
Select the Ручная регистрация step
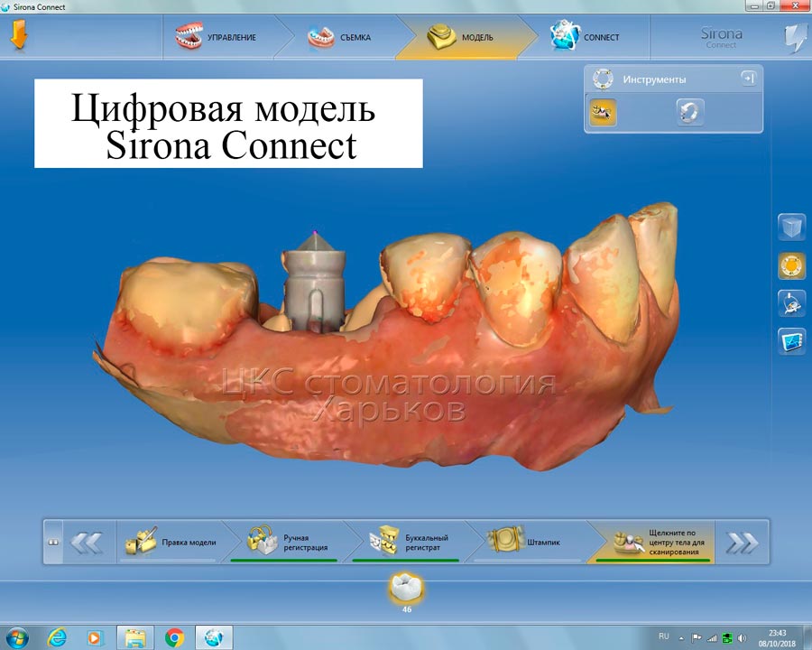[288, 543]
